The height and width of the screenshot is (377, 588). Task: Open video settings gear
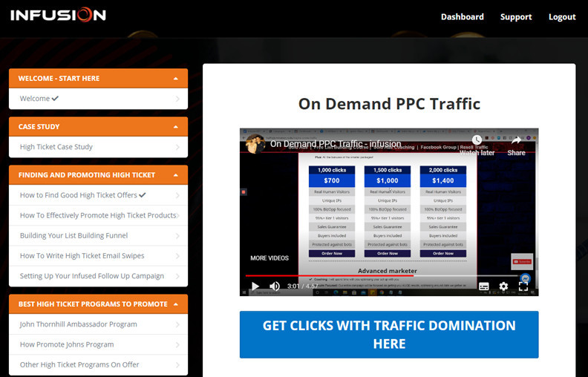click(x=503, y=286)
